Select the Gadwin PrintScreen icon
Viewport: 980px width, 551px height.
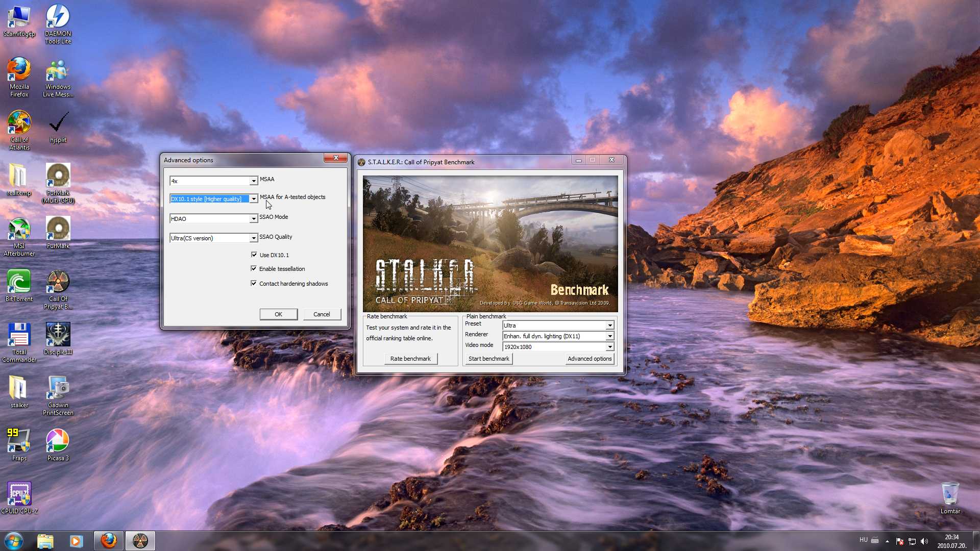click(x=58, y=396)
